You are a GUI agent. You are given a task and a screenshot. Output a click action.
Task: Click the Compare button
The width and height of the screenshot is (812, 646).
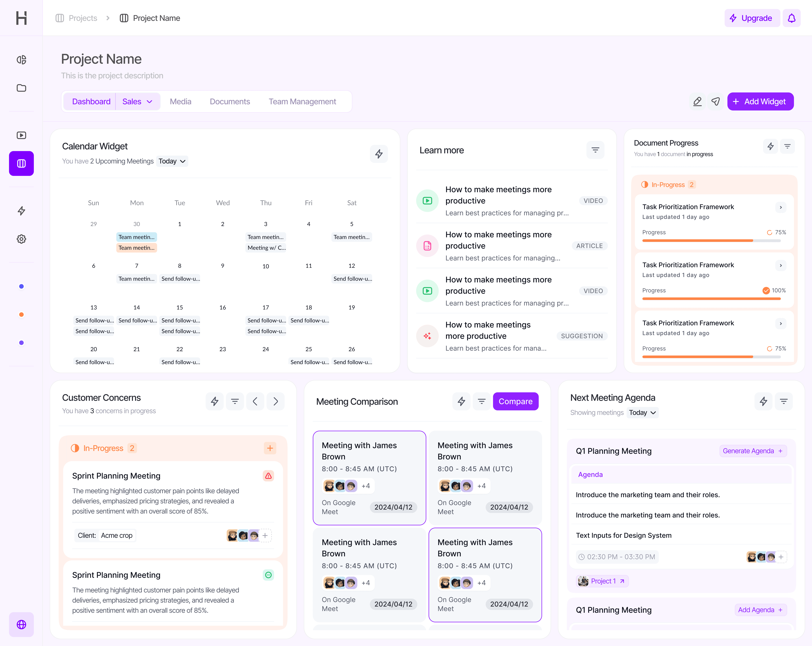[515, 401]
